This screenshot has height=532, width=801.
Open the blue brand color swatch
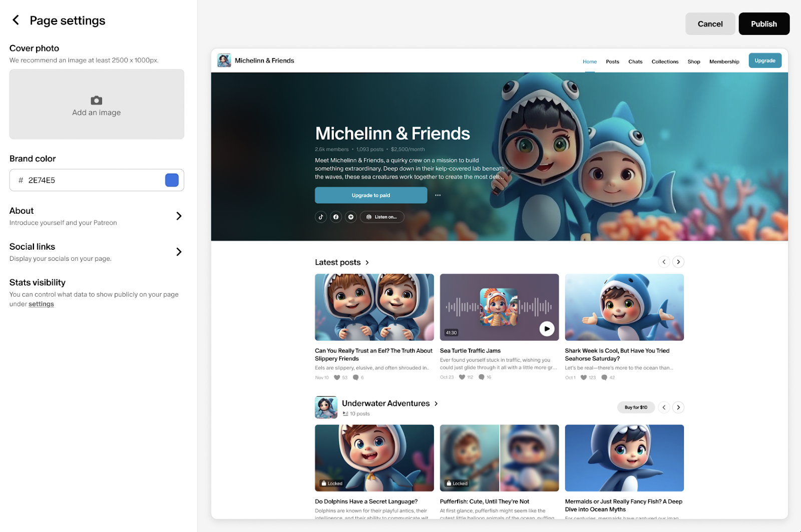[x=172, y=180]
